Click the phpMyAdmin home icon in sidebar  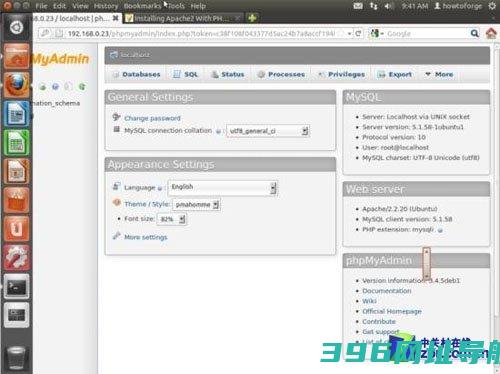pos(43,87)
